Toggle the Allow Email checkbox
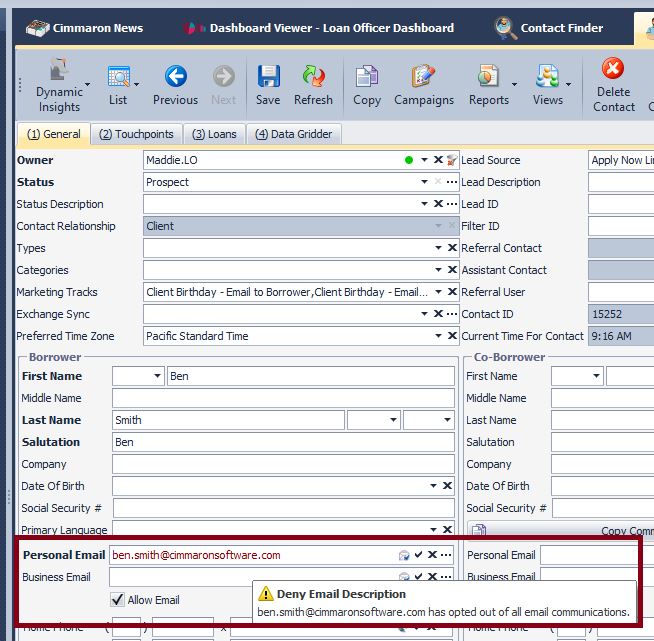Image resolution: width=654 pixels, height=641 pixels. click(117, 600)
